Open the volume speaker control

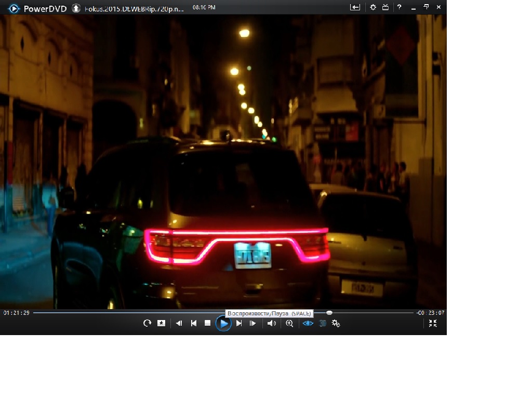coord(271,323)
